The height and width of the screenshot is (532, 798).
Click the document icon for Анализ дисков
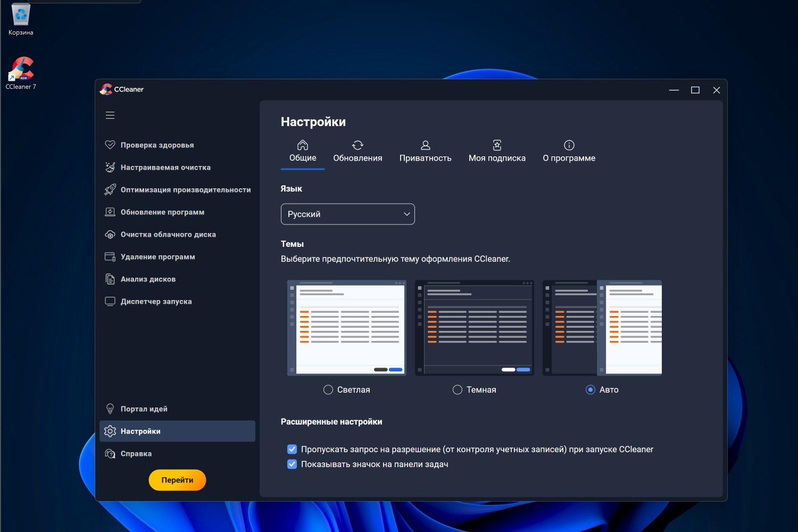pyautogui.click(x=110, y=279)
